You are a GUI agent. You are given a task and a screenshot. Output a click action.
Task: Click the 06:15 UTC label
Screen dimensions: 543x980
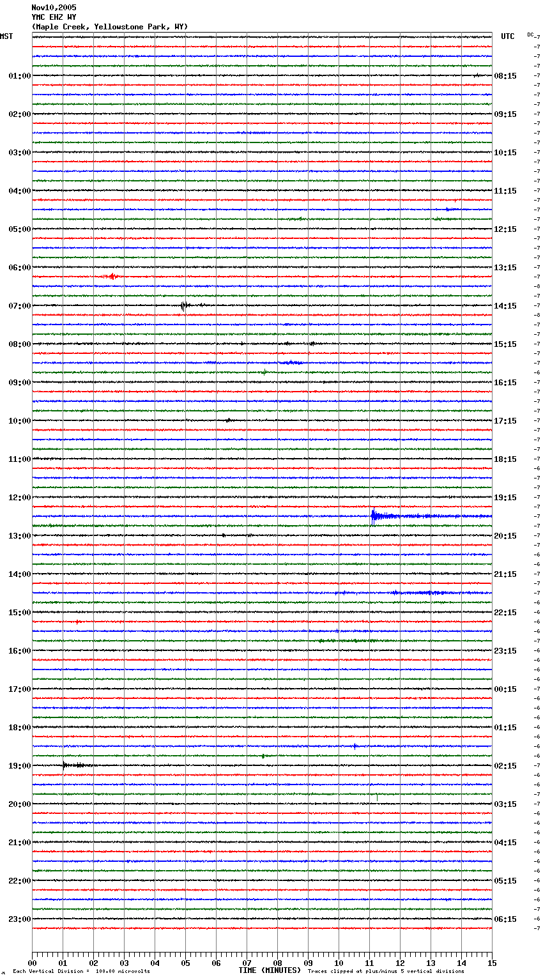(x=505, y=919)
